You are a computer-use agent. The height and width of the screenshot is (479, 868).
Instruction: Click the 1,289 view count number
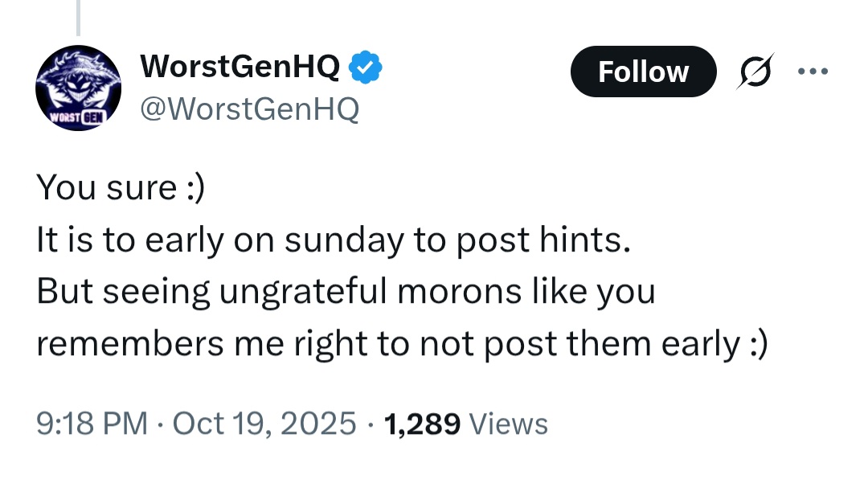(423, 423)
